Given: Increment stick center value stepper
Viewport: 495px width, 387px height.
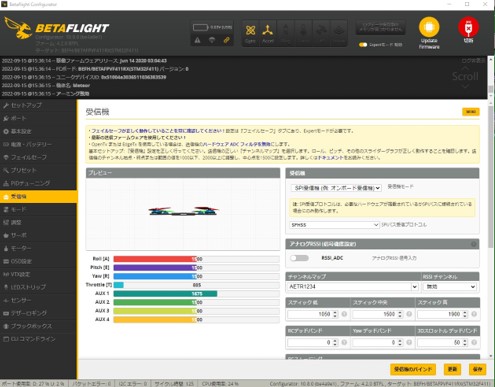Looking at the screenshot, I should point(400,312).
